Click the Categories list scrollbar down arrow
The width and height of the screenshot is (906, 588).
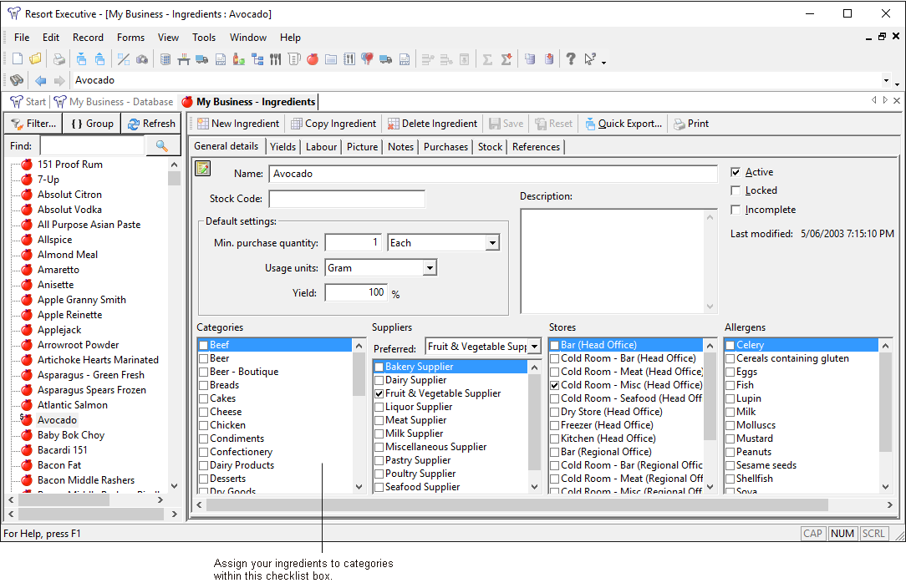click(x=359, y=487)
